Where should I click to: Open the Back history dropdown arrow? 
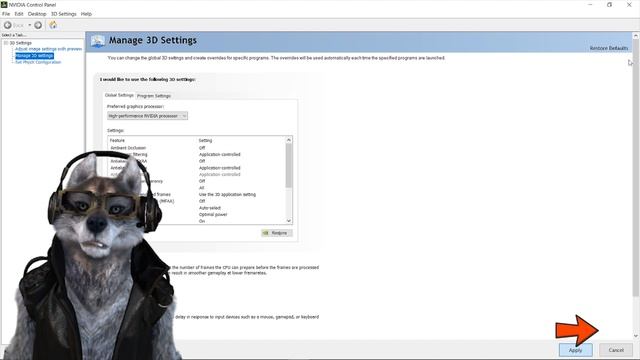pos(29,25)
